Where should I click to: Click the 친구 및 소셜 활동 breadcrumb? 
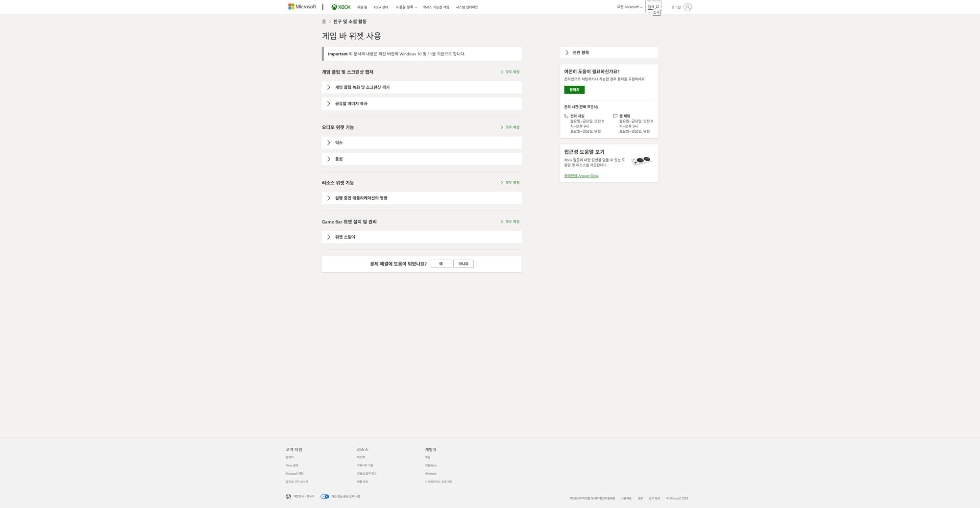click(350, 22)
